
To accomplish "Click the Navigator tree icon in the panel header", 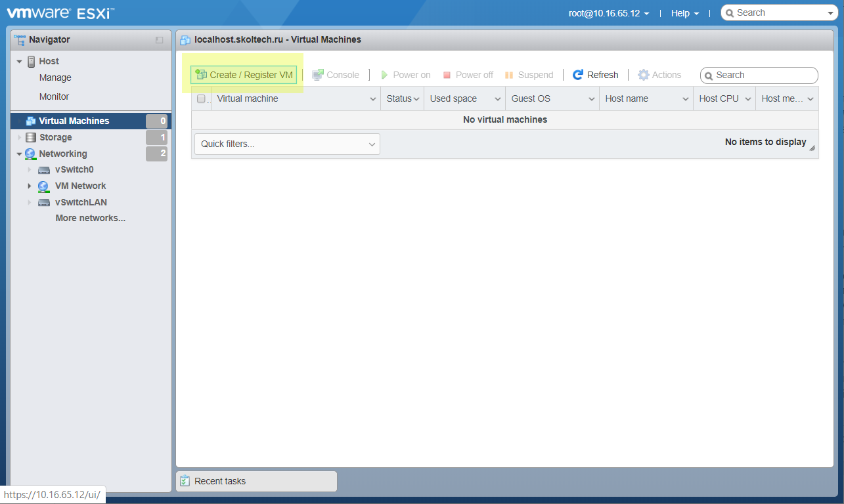I will click(20, 39).
